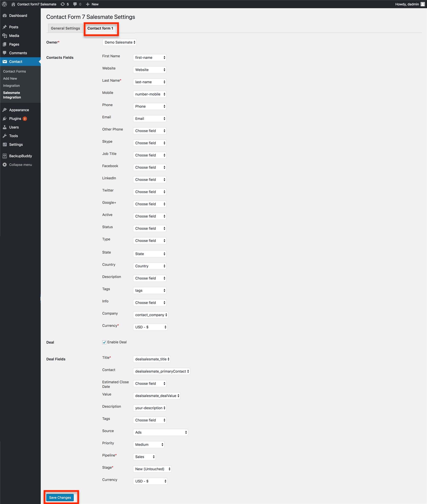Open the Website field dropdown

point(150,70)
